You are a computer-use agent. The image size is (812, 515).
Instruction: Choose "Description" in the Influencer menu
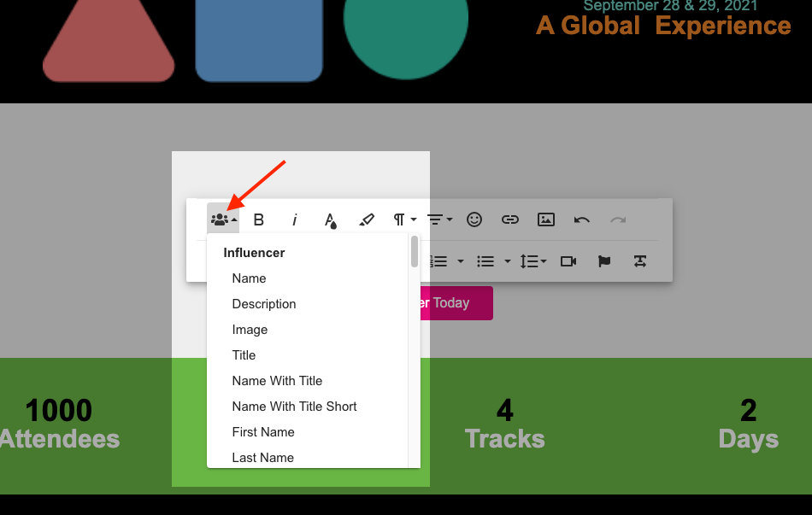coord(264,304)
